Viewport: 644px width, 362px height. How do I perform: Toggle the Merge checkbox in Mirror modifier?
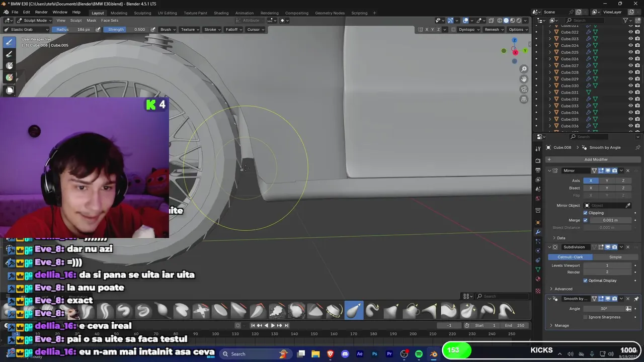[585, 220]
